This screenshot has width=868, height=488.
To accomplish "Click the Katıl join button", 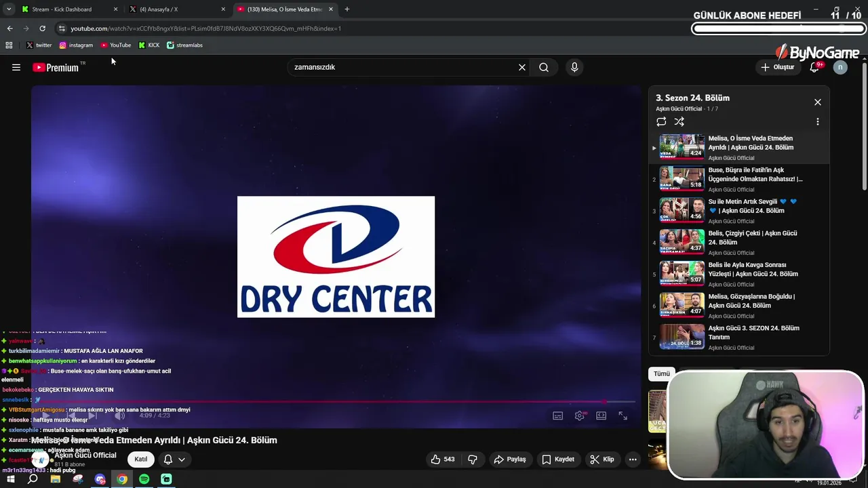I will click(141, 460).
